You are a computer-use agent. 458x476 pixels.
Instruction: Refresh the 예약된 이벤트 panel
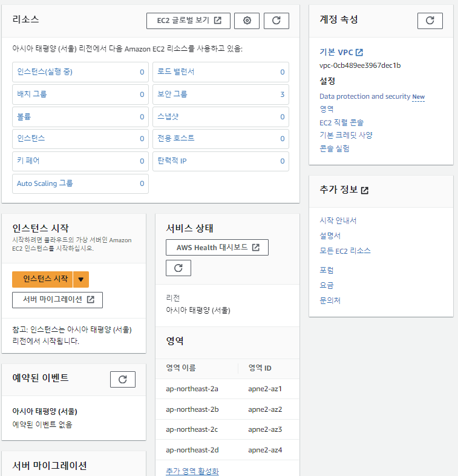tap(123, 379)
